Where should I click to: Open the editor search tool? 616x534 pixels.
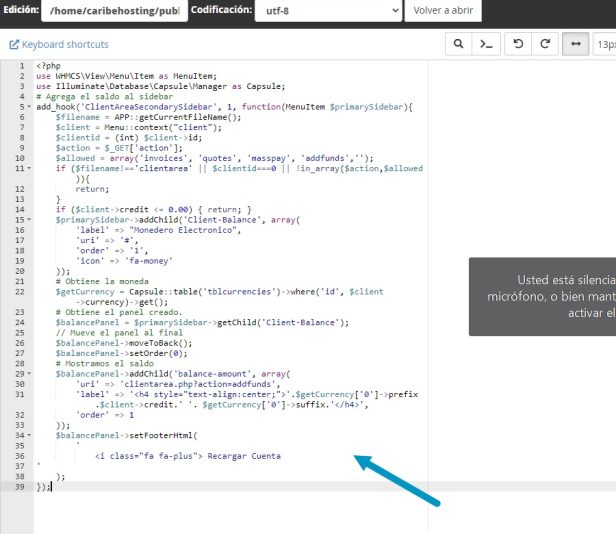[x=458, y=44]
